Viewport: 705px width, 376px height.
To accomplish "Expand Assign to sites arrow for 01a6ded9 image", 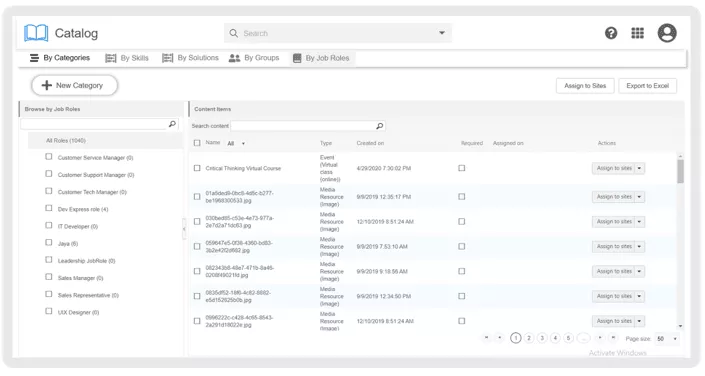I will 639,197.
